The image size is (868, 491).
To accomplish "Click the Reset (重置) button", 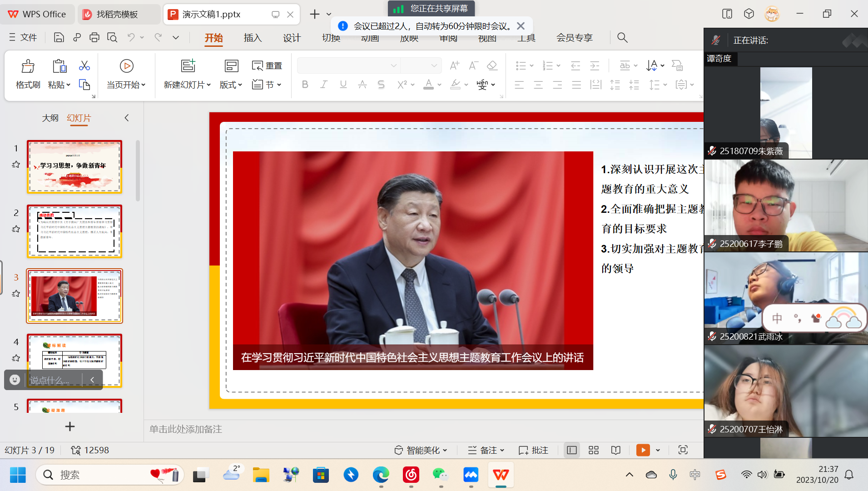I will click(267, 66).
